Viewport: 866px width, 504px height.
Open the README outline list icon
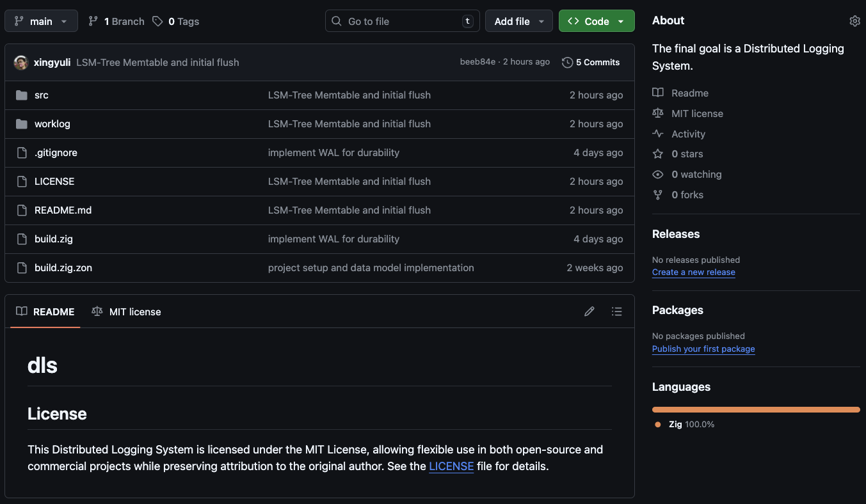[616, 311]
